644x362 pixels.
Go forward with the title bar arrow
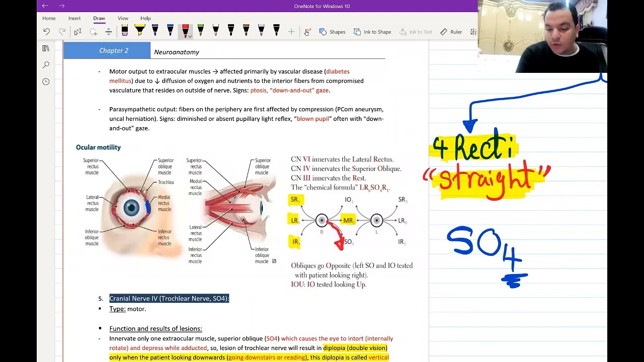[61, 6]
